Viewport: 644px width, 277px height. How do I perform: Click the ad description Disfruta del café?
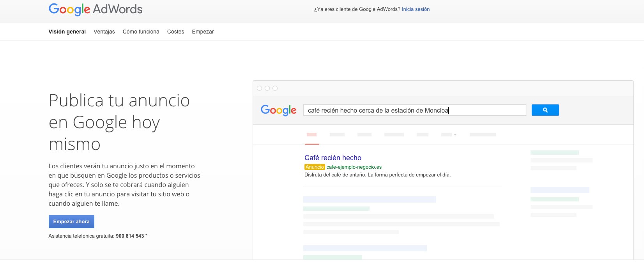(377, 175)
